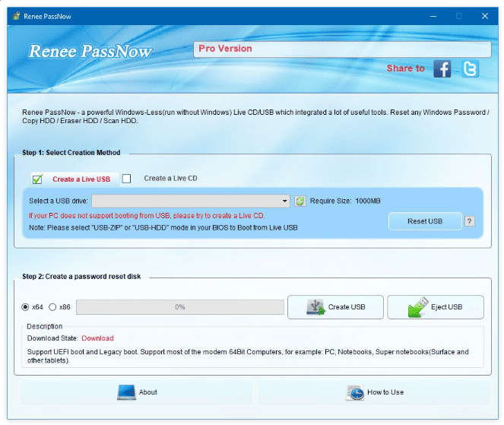This screenshot has height=425, width=504.
Task: Select the x86 radio button
Action: (52, 307)
